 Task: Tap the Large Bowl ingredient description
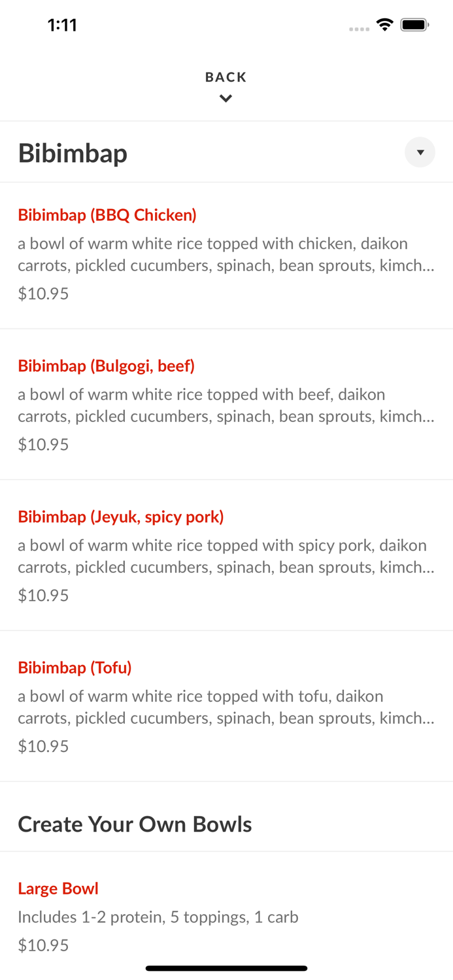pos(158,917)
